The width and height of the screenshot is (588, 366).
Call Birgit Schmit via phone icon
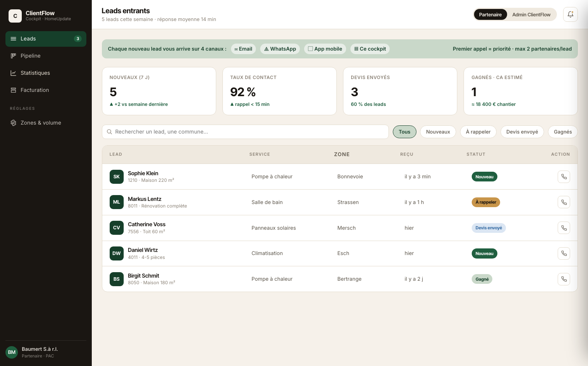(564, 279)
